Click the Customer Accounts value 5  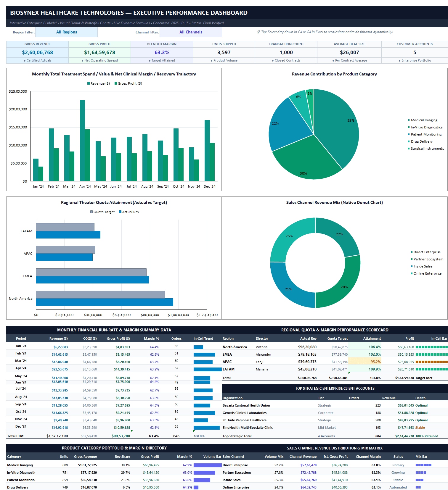click(415, 52)
